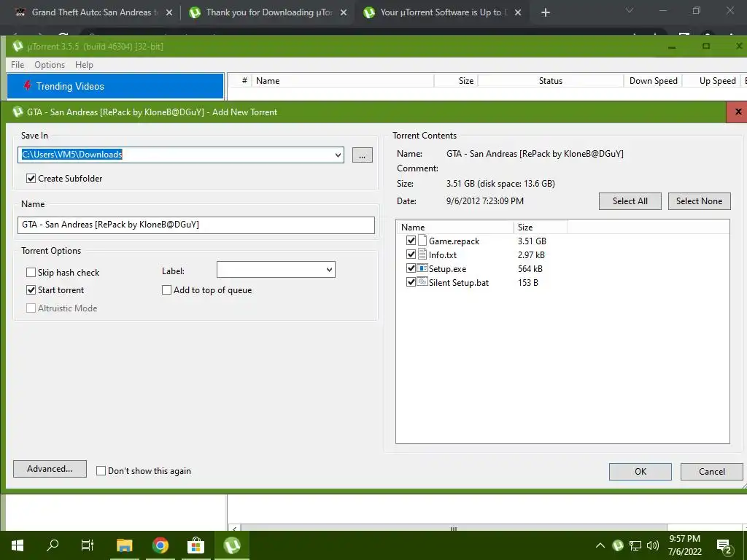Toggle Create Subfolder checkbox

tap(31, 179)
